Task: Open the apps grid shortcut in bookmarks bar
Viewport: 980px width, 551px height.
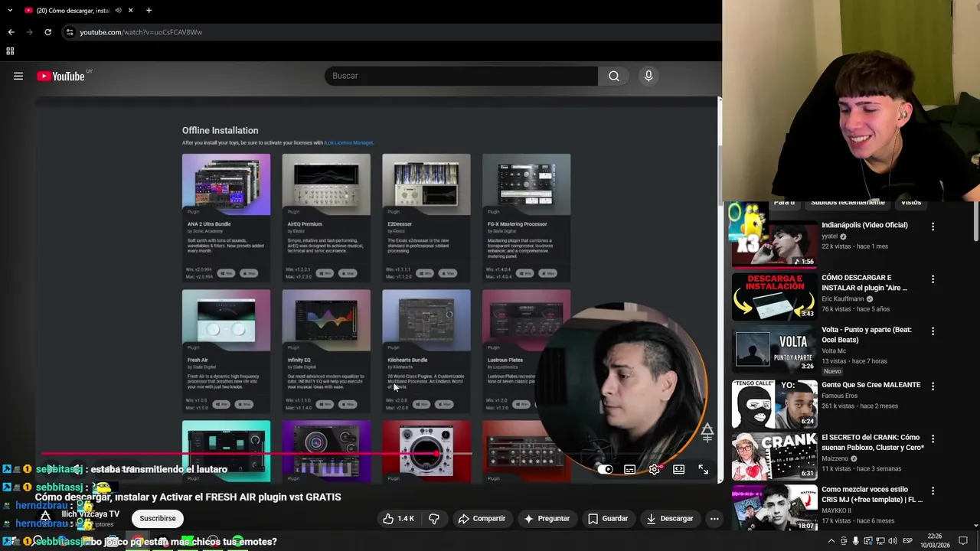Action: coord(10,51)
